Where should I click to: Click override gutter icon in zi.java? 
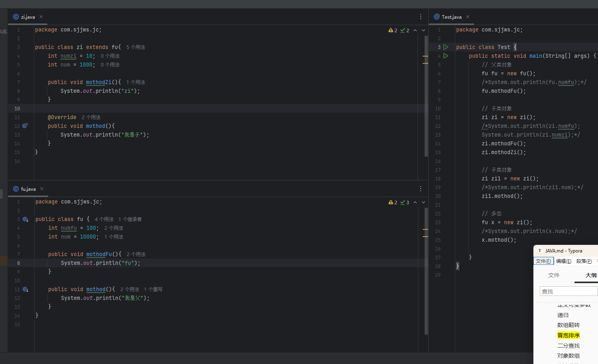pyautogui.click(x=25, y=126)
